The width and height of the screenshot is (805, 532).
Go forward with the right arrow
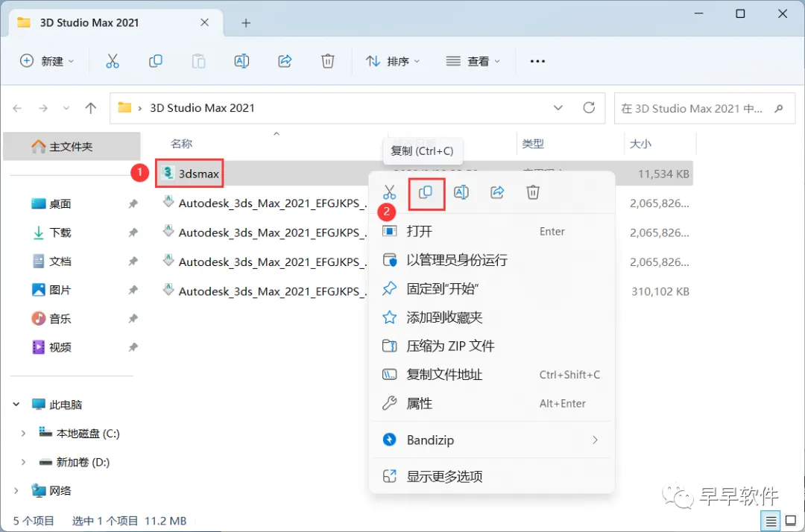pyautogui.click(x=43, y=108)
